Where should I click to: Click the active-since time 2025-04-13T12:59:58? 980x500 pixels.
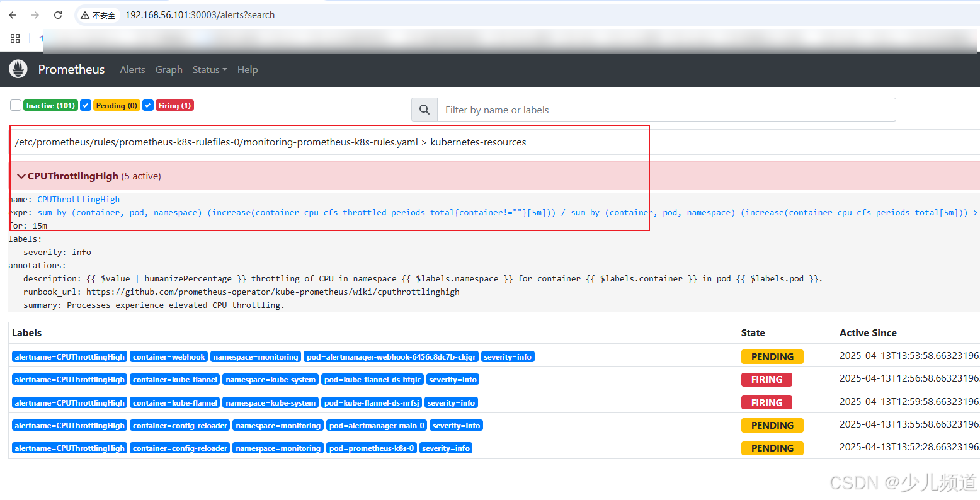point(909,402)
